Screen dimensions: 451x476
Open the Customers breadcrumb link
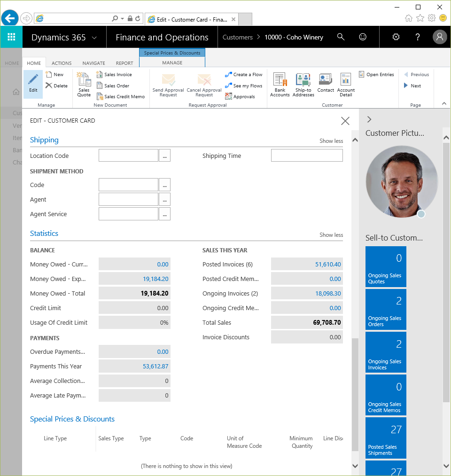tap(237, 37)
